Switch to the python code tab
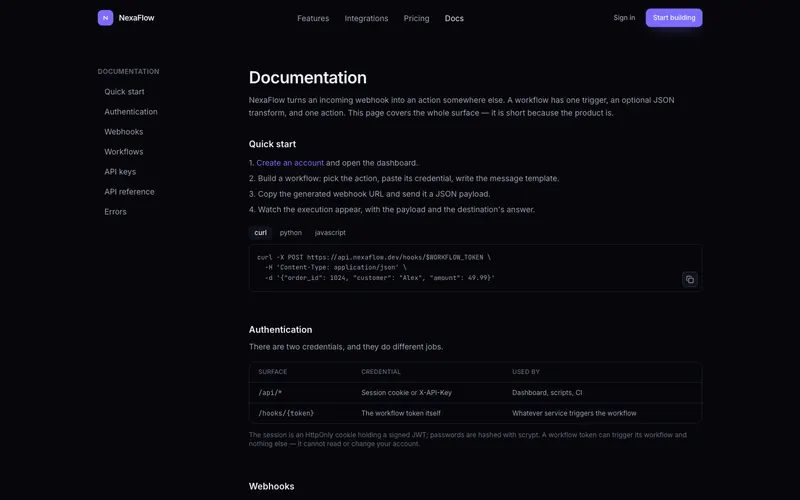This screenshot has width=800, height=500. pos(291,233)
